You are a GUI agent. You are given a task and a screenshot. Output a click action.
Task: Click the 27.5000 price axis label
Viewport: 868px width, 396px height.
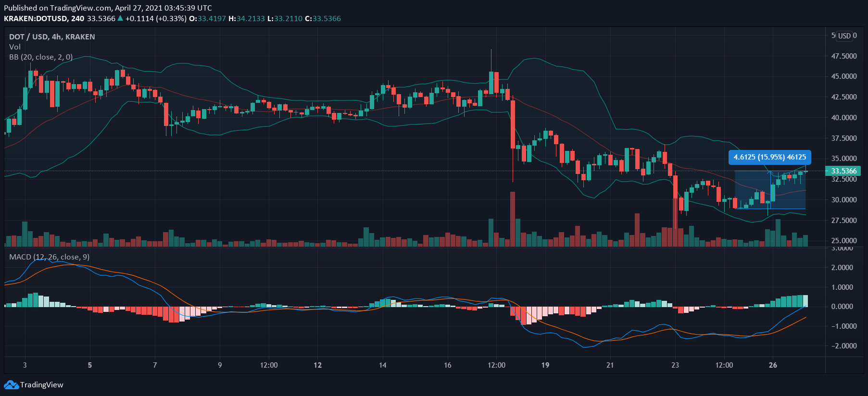tap(844, 220)
